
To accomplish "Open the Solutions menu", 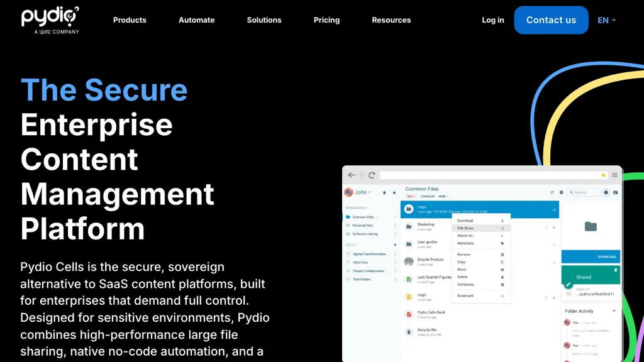I will point(264,20).
